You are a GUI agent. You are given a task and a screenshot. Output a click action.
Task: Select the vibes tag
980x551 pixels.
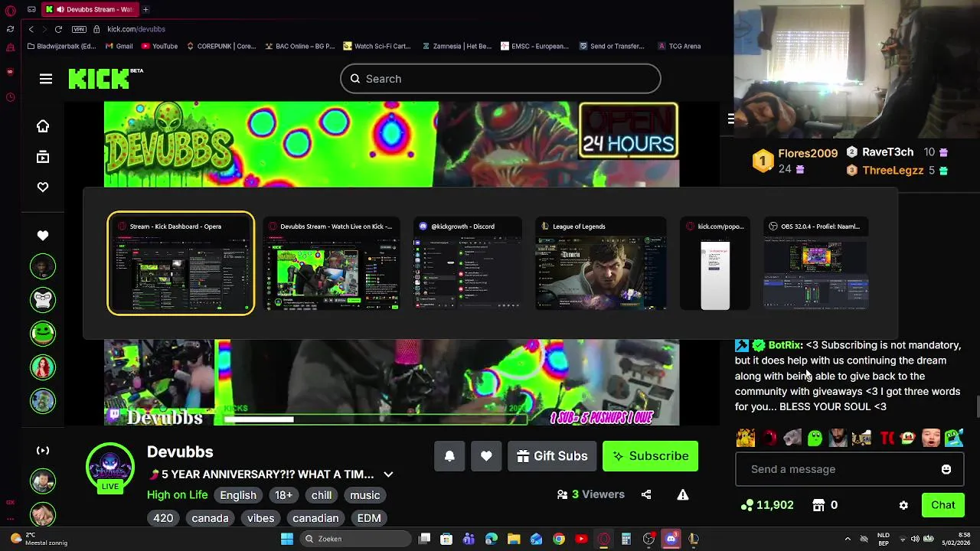(x=260, y=518)
